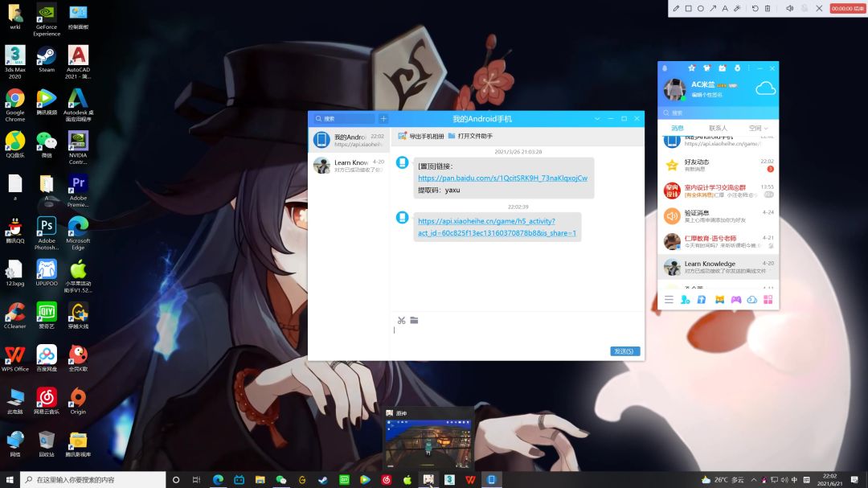Open QQ Zone star icon in QQ header

[x=691, y=68]
